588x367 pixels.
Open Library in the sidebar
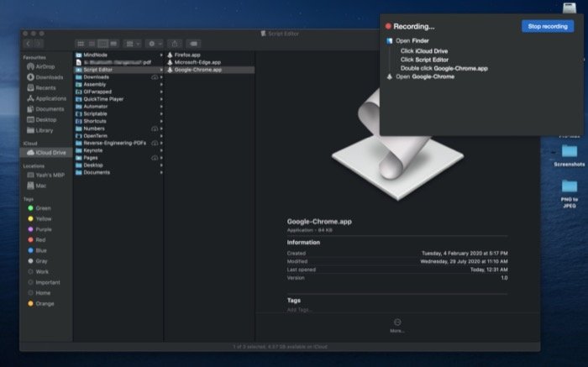coord(40,130)
